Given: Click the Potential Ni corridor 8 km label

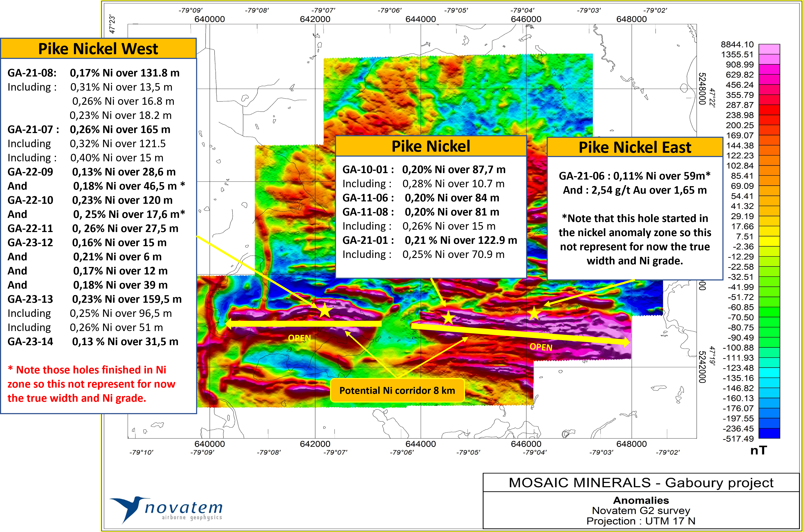Looking at the screenshot, I should tap(397, 391).
